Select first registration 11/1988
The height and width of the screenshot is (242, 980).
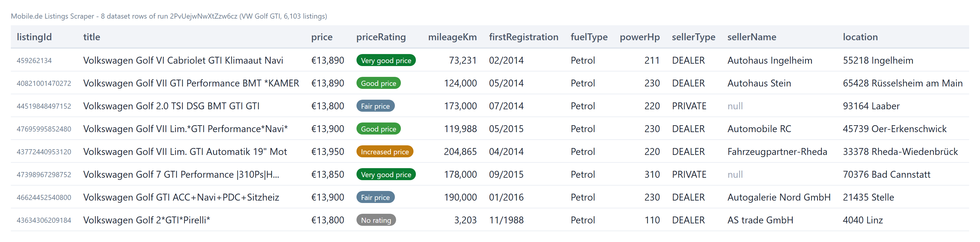click(507, 220)
